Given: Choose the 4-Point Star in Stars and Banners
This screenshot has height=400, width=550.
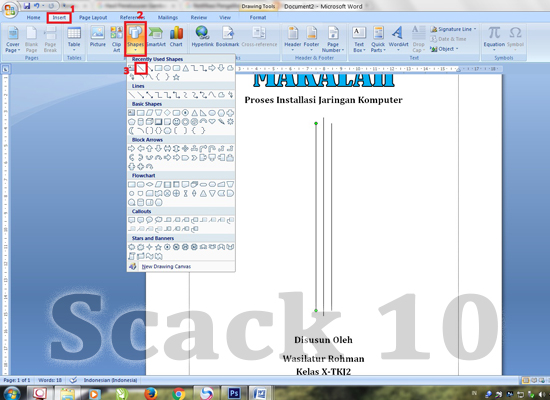Looking at the screenshot, I should (x=149, y=247).
